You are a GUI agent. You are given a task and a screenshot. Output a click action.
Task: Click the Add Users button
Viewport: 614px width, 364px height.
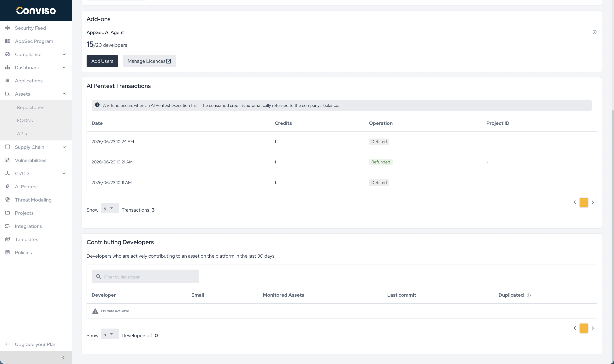pos(102,61)
